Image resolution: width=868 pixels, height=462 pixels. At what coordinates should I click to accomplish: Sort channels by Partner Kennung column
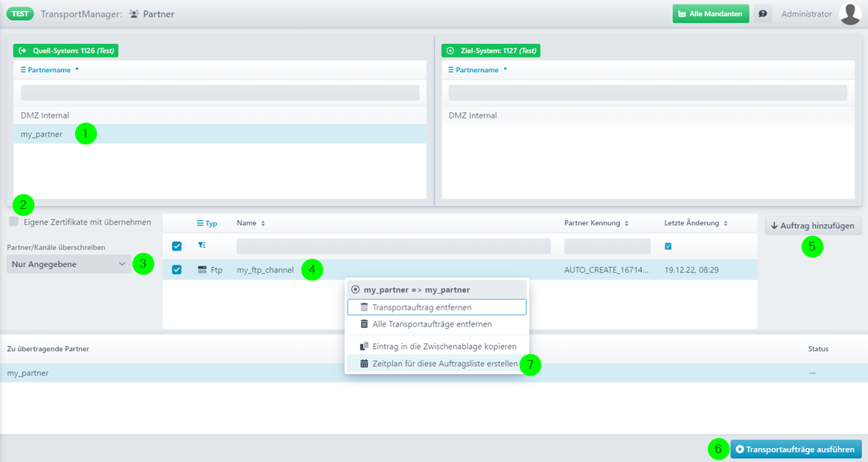(x=596, y=223)
